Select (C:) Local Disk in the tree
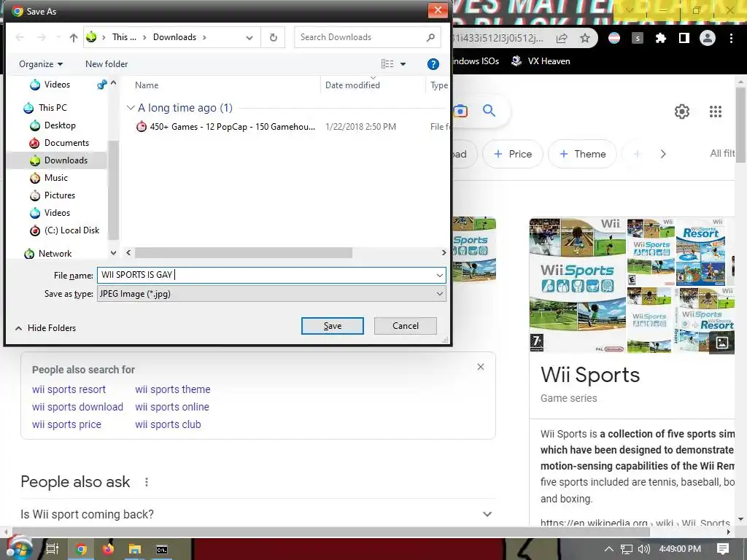 71,230
